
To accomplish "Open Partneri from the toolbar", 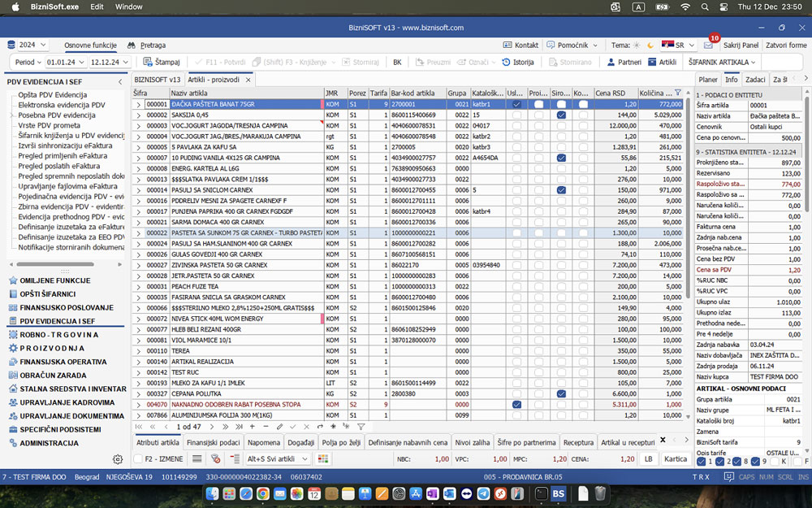I will click(x=624, y=62).
